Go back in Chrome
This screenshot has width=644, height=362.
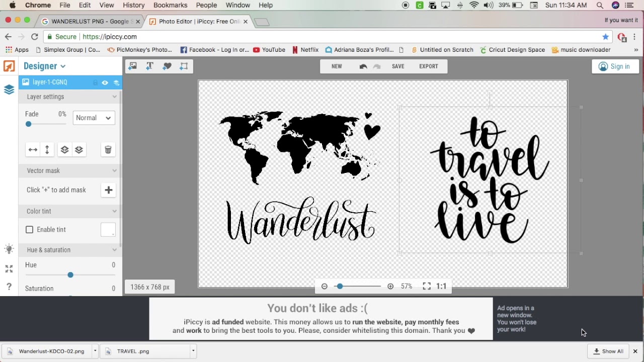pyautogui.click(x=8, y=37)
